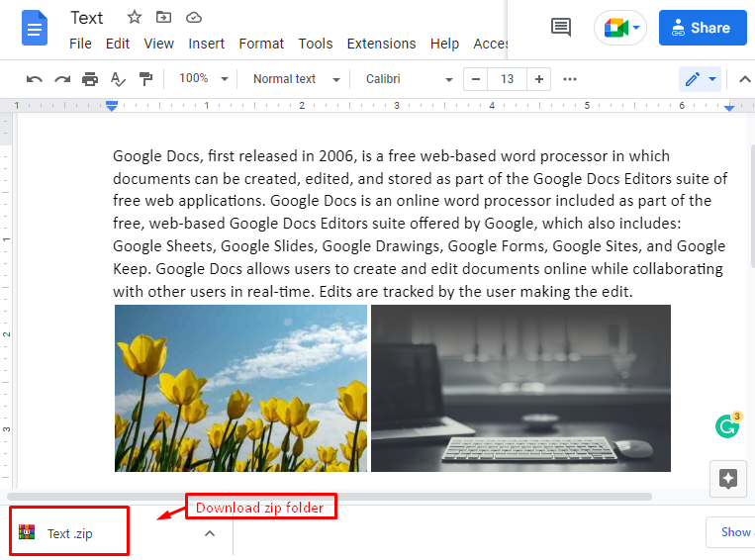
Task: Select the yellow tulips image
Action: click(x=240, y=388)
